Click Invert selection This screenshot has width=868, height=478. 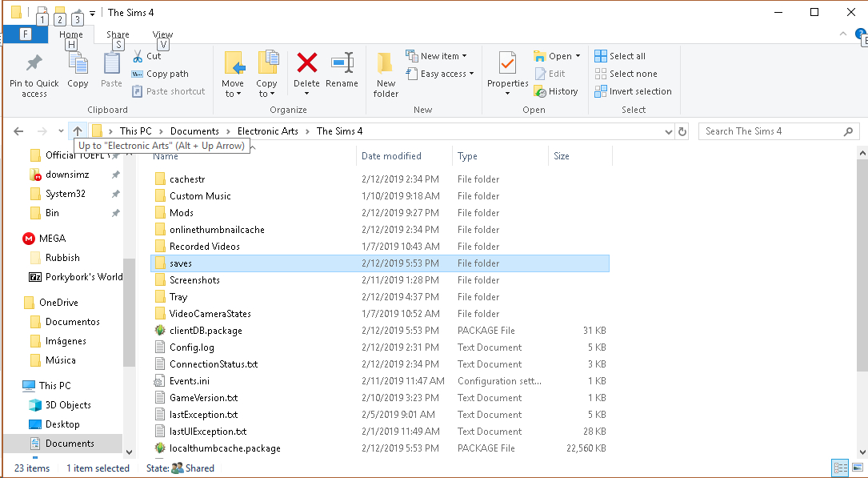click(x=634, y=91)
